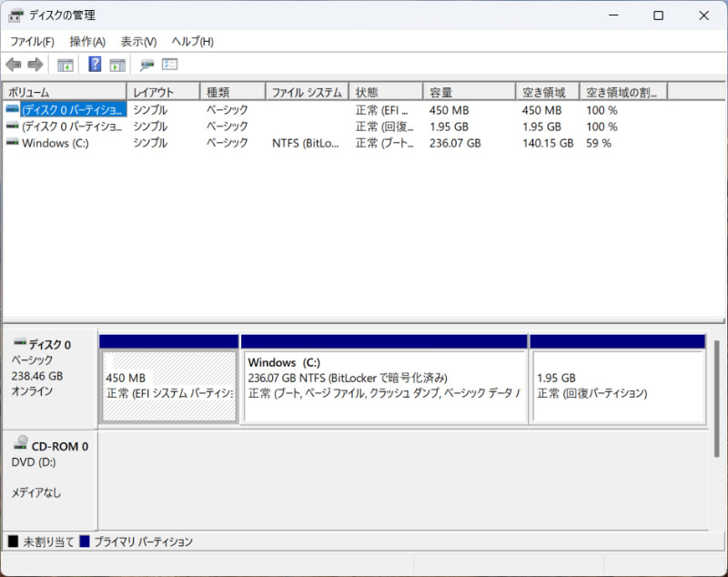Open the 操作(A) menu
Viewport: 728px width, 577px height.
pyautogui.click(x=87, y=42)
